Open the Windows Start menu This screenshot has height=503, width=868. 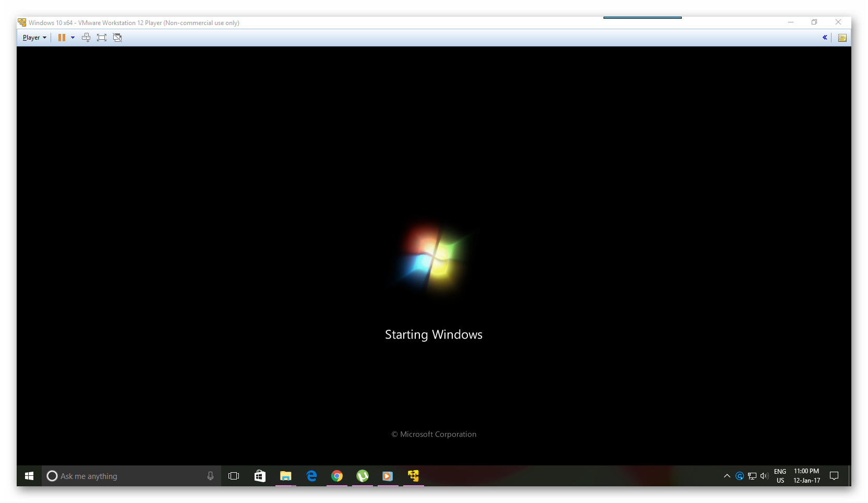pos(29,476)
